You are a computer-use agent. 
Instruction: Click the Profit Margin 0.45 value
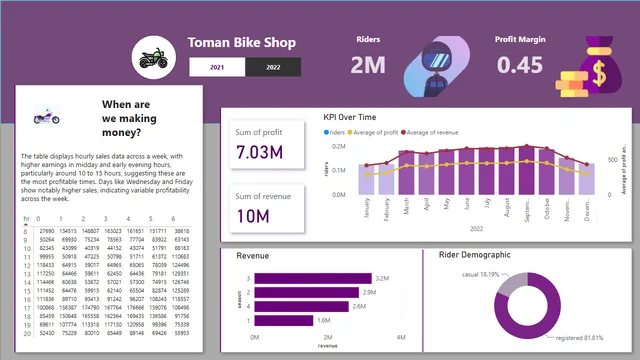pyautogui.click(x=520, y=65)
